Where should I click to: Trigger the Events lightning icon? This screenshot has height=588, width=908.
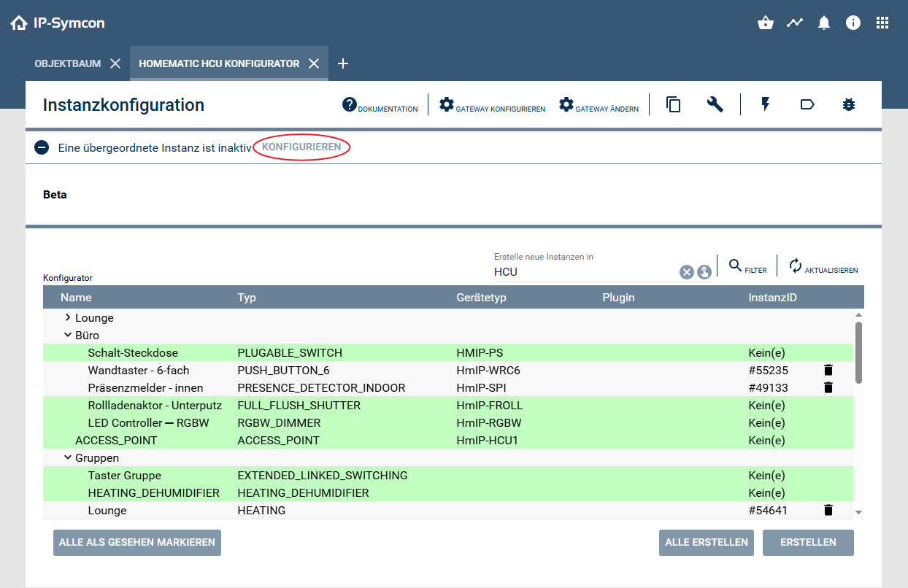coord(765,104)
